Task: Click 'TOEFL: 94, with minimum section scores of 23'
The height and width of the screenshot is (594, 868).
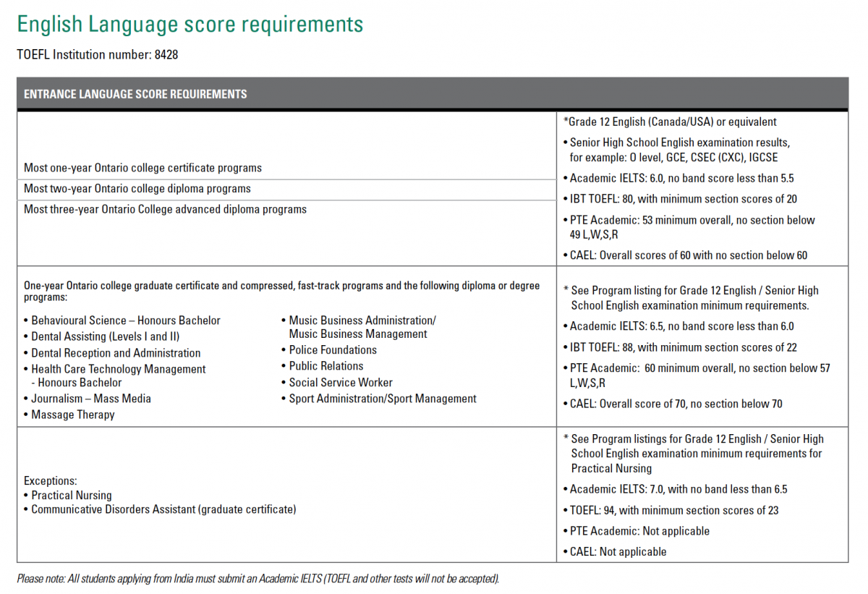Action: pos(671,510)
